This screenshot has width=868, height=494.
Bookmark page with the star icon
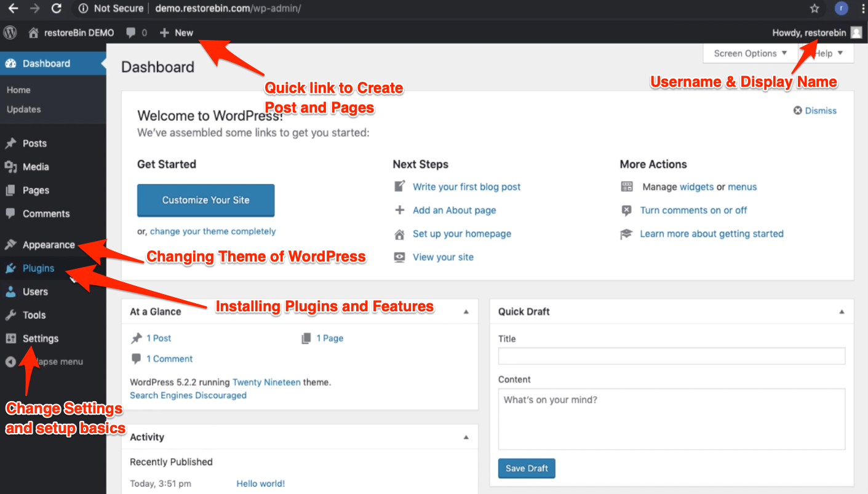[814, 9]
